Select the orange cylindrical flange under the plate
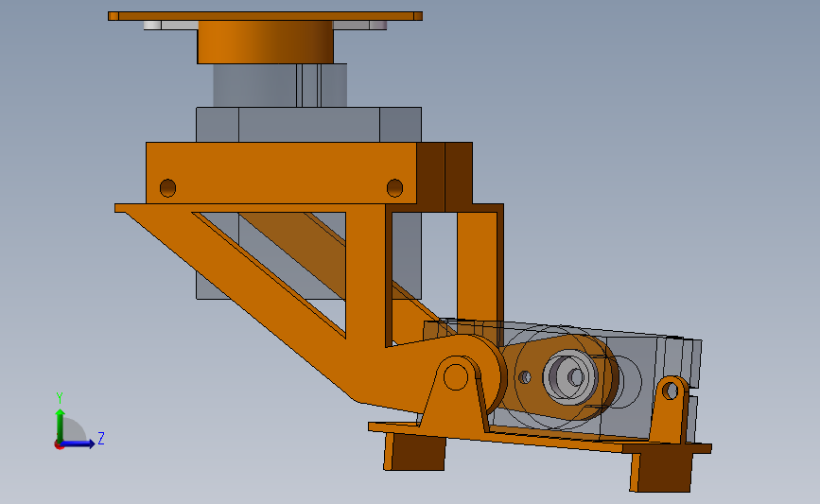The image size is (820, 504). (x=266, y=43)
